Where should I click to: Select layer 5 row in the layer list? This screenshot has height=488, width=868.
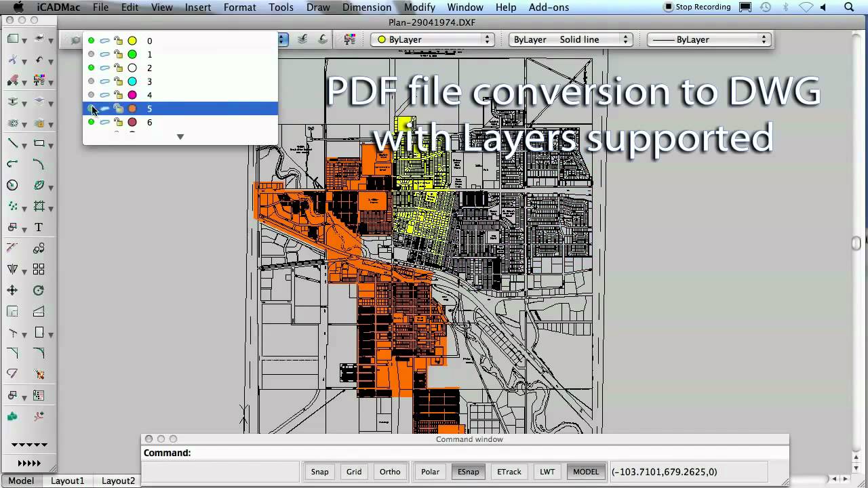(x=180, y=108)
